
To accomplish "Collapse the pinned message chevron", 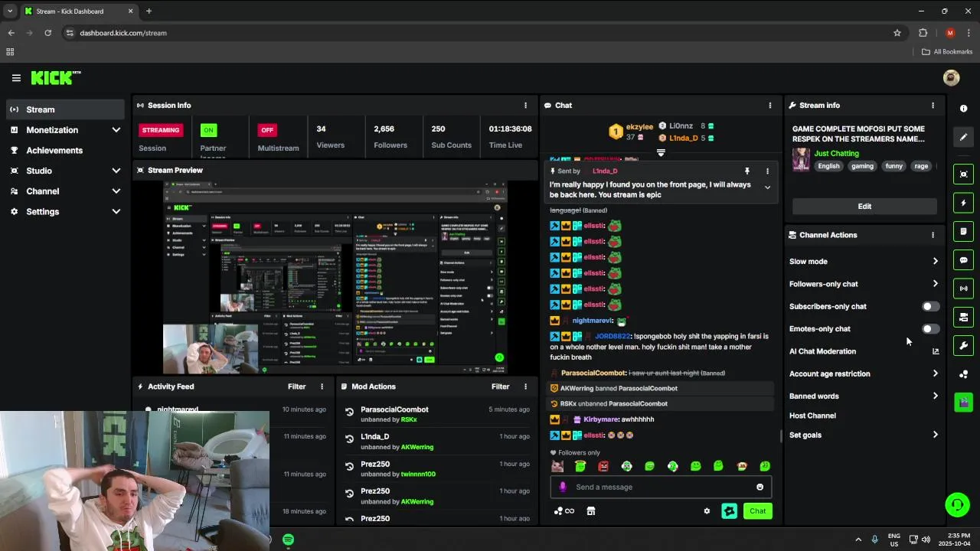I will [767, 187].
